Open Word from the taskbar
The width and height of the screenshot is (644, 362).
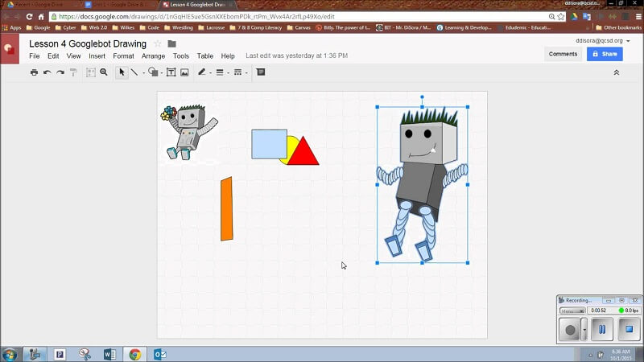pyautogui.click(x=109, y=354)
